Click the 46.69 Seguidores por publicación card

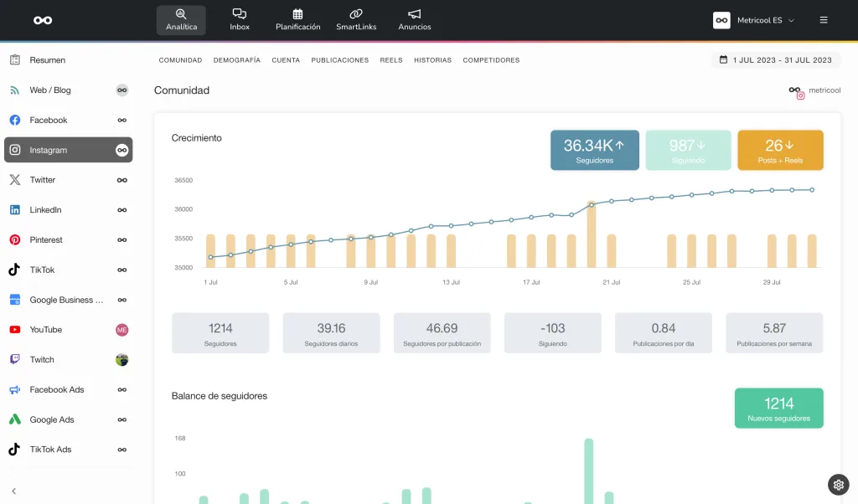442,333
